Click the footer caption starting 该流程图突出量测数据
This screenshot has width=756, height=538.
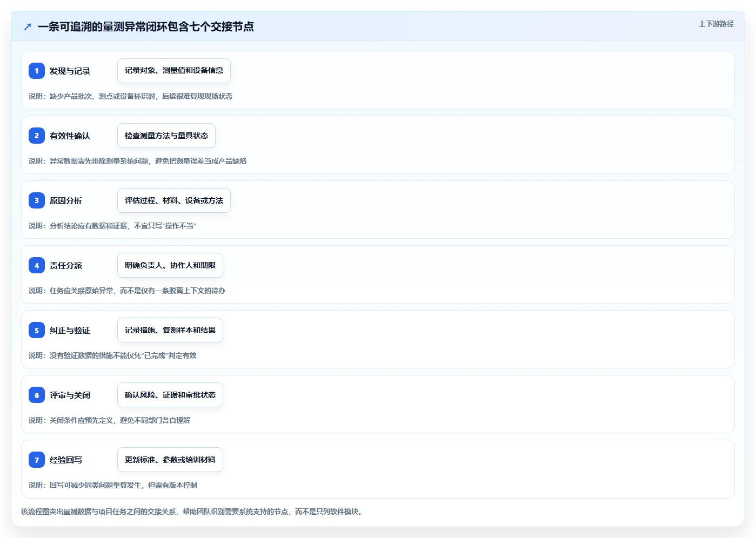(x=191, y=512)
